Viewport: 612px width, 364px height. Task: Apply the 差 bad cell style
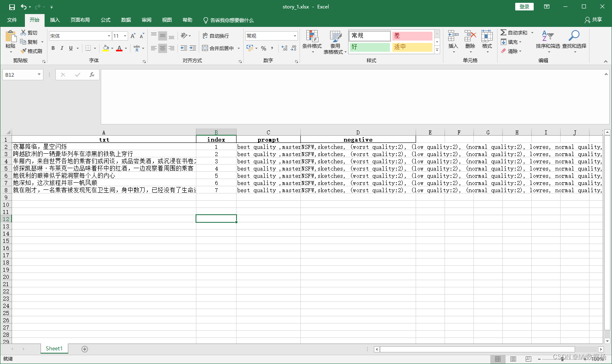[412, 36]
